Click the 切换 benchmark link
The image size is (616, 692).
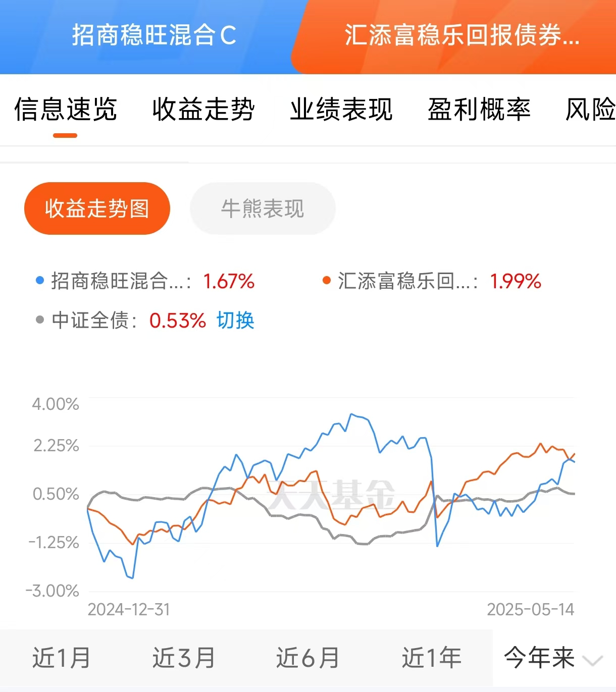point(235,321)
